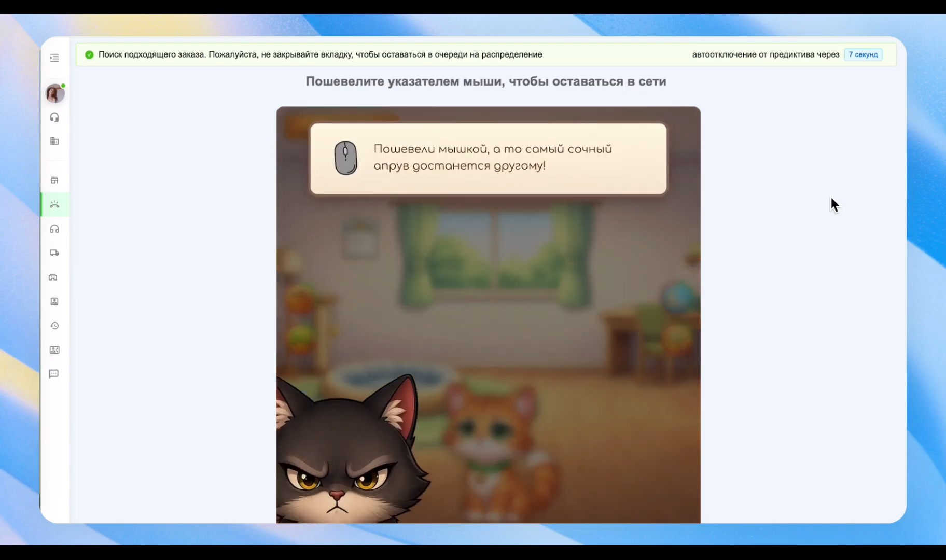The width and height of the screenshot is (946, 560).
Task: Open the company building icon
Action: tap(54, 141)
